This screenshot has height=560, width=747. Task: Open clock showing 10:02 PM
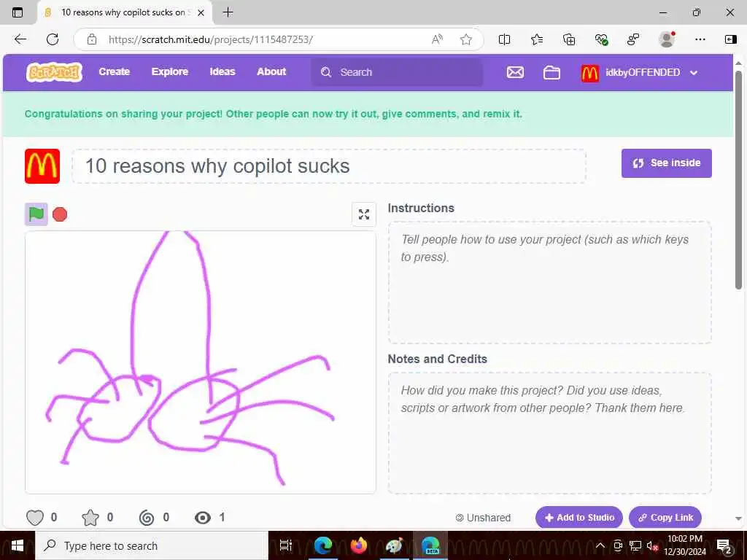685,545
